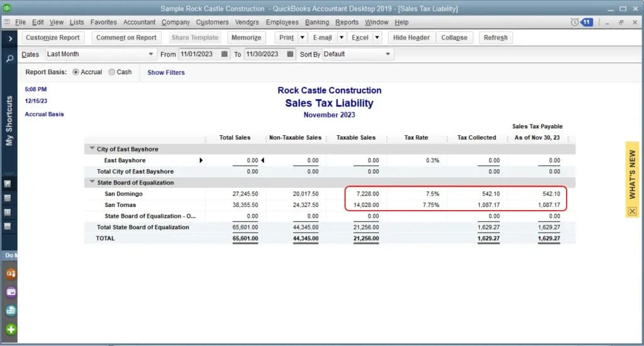Image resolution: width=644 pixels, height=346 pixels.
Task: Click Comment on Report button
Action: tap(126, 37)
